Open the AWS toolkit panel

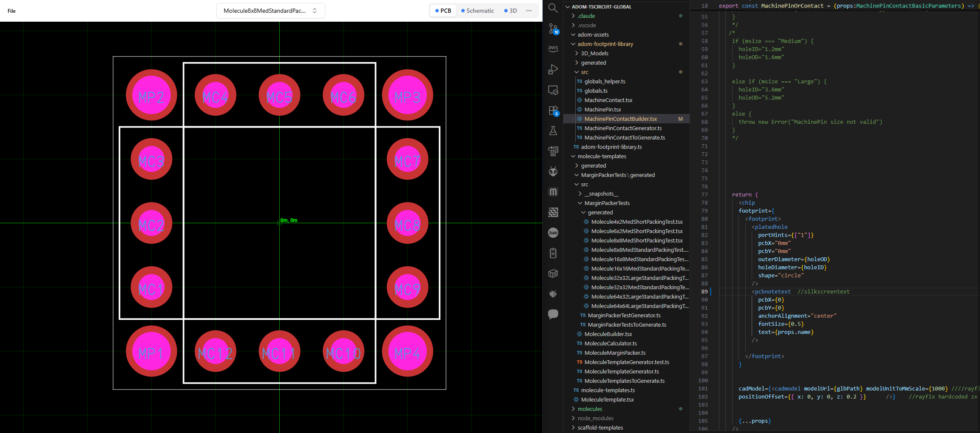point(553,48)
